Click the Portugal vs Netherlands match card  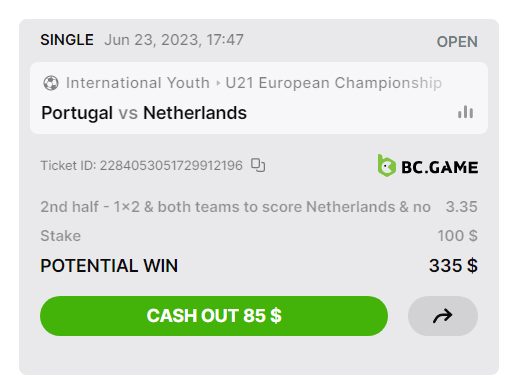[x=259, y=98]
